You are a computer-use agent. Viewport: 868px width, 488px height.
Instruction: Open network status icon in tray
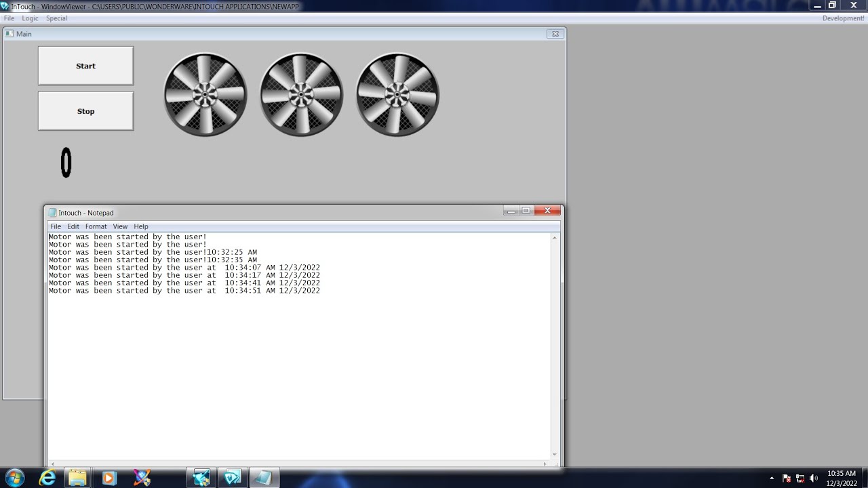pos(800,478)
